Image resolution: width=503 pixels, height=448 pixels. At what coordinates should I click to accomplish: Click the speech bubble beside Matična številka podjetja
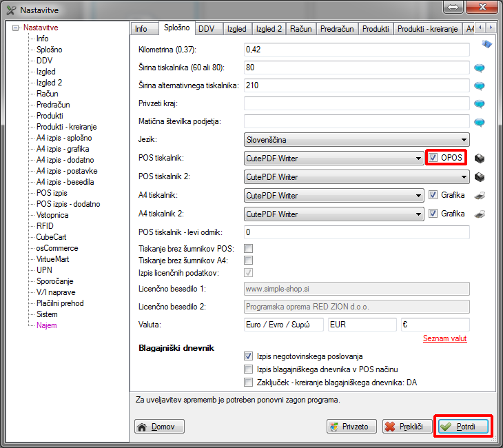click(480, 122)
